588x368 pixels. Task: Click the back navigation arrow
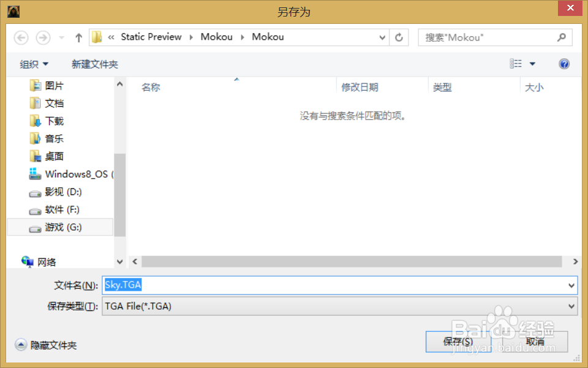(21, 37)
